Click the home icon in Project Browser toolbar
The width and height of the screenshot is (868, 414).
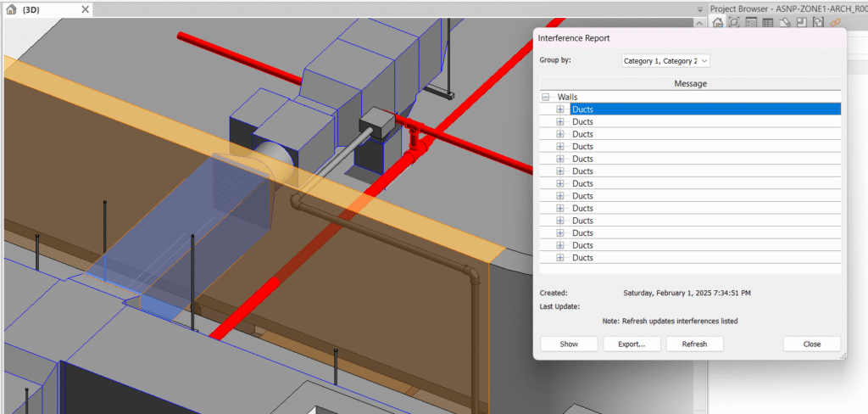point(717,23)
